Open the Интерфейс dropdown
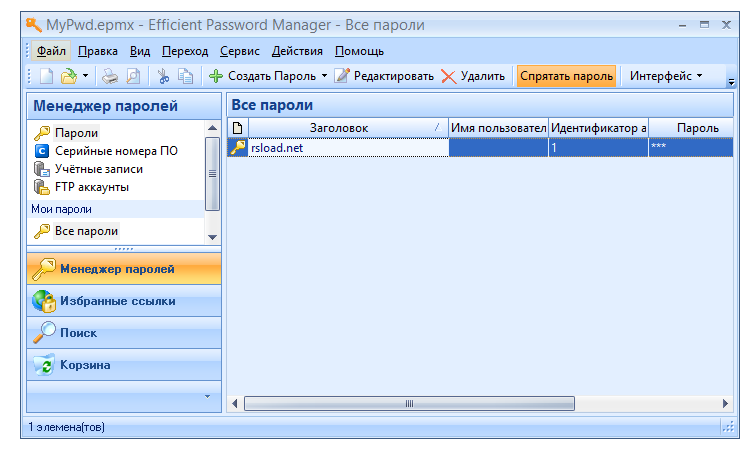This screenshot has width=756, height=460. (665, 76)
